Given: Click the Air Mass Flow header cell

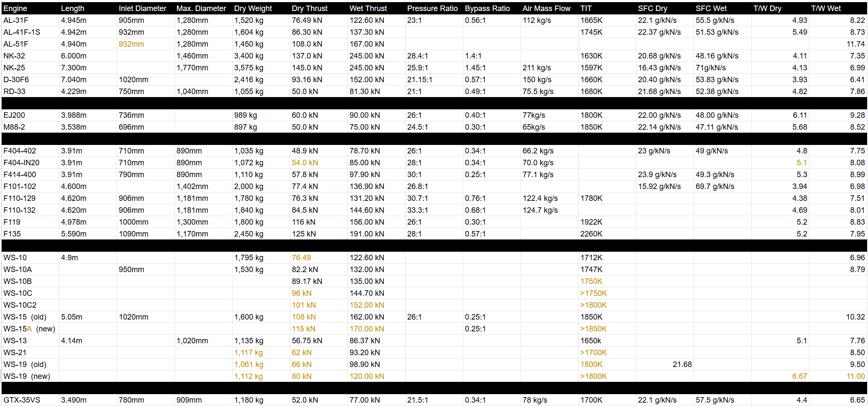Looking at the screenshot, I should click(x=546, y=8).
